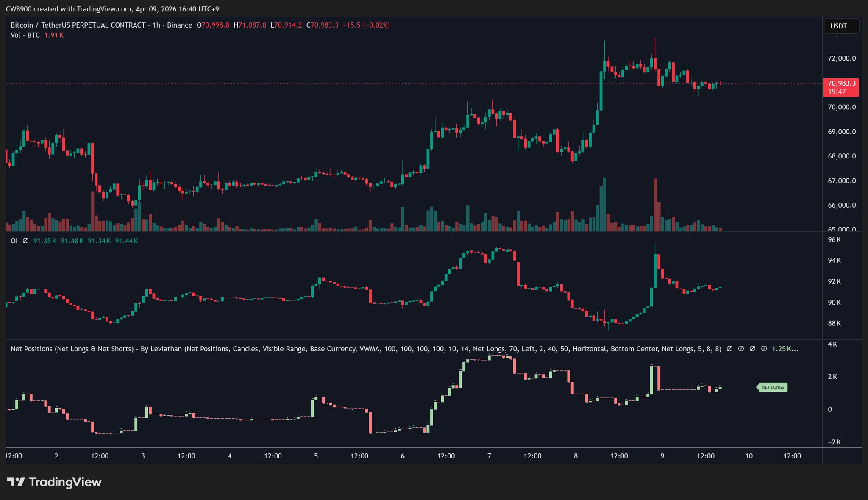Click the empty-value symbol beside OI
Viewport: 868px width, 500px height.
pyautogui.click(x=25, y=241)
